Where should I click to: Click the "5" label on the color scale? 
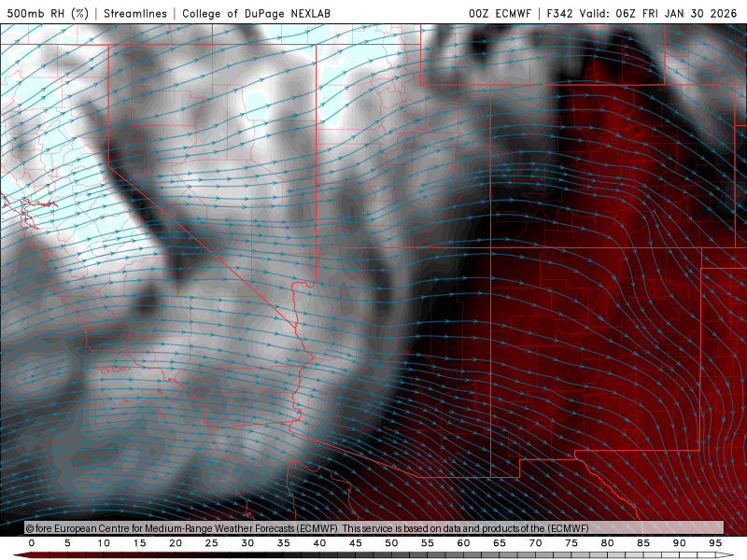coord(67,543)
